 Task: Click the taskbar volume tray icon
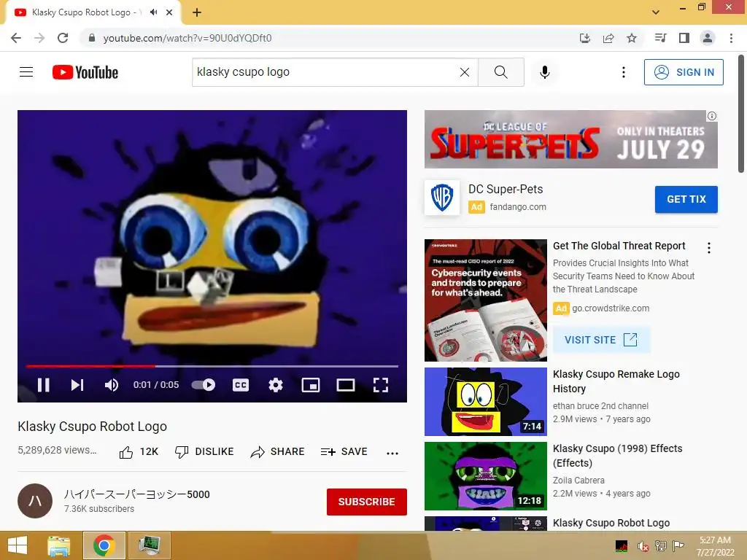643,546
